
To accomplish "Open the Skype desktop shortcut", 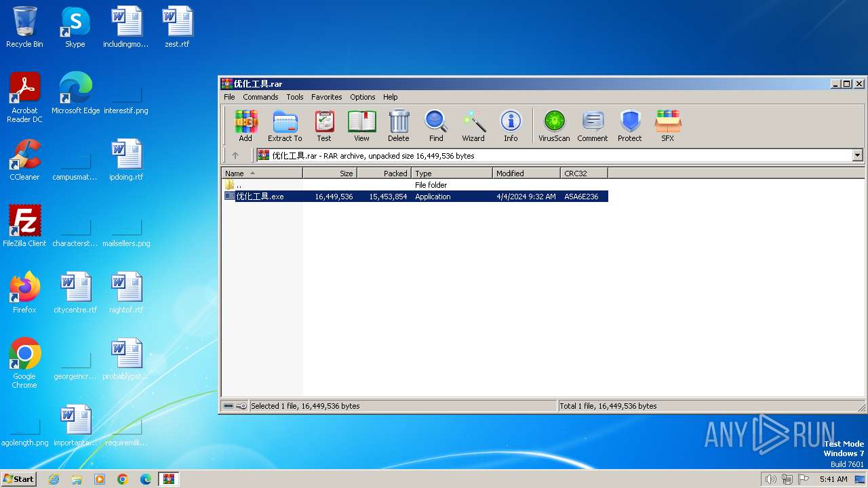I will click(x=75, y=27).
